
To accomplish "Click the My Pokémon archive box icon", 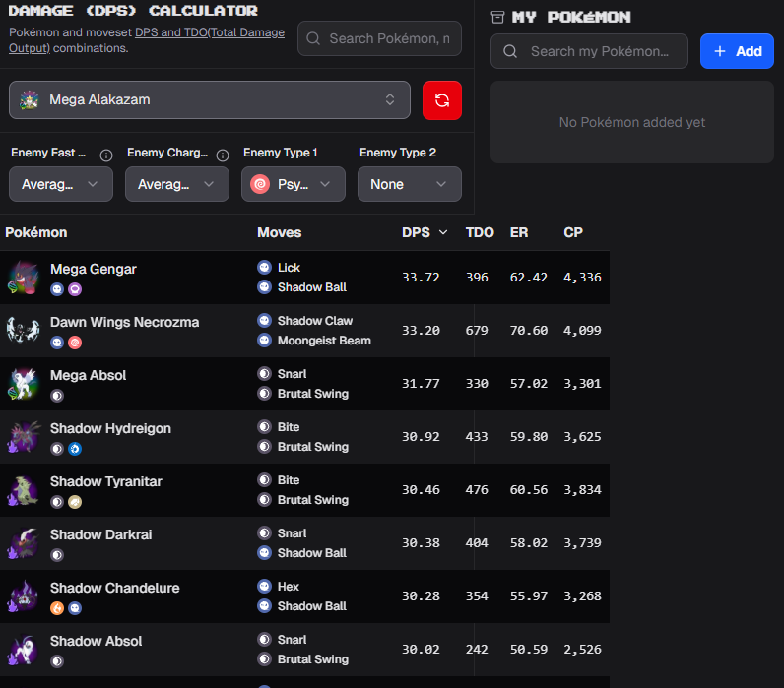I will (x=497, y=17).
